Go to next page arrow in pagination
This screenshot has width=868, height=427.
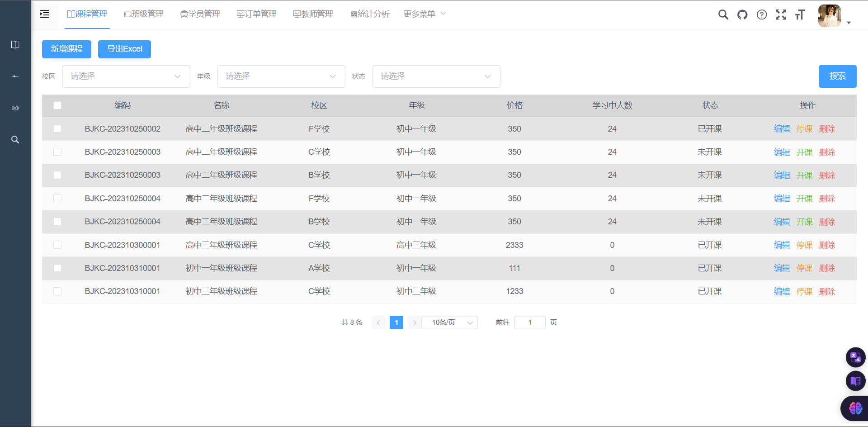(415, 323)
